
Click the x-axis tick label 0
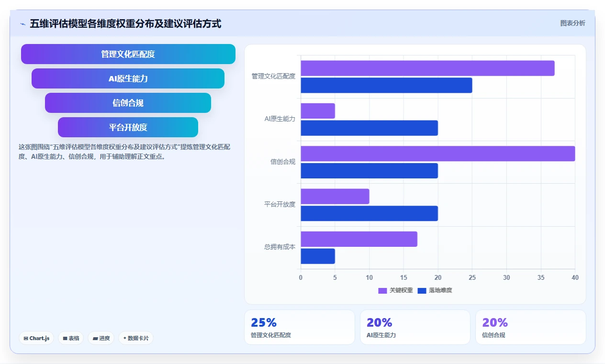click(x=301, y=277)
